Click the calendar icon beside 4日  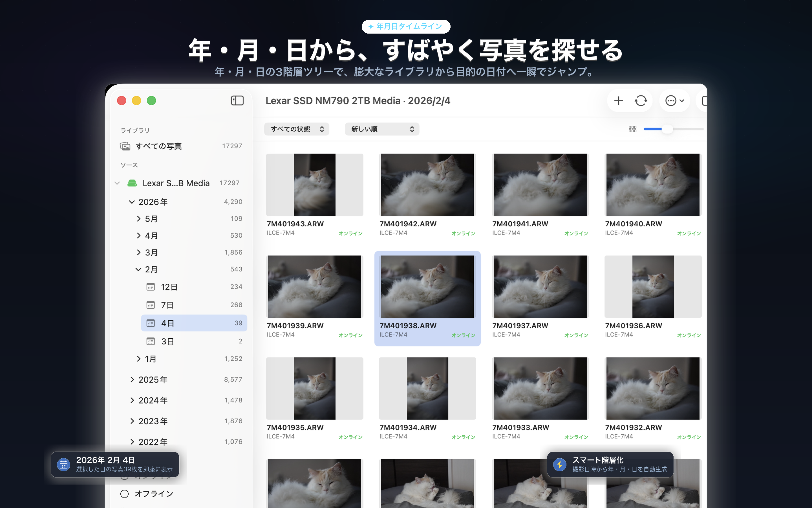tap(151, 323)
